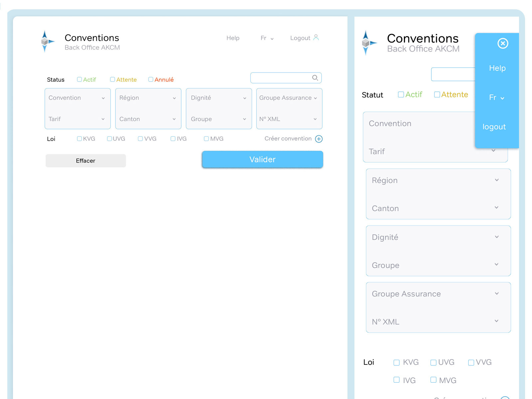The image size is (532, 399).
Task: Click the Help menu item
Action: point(233,38)
